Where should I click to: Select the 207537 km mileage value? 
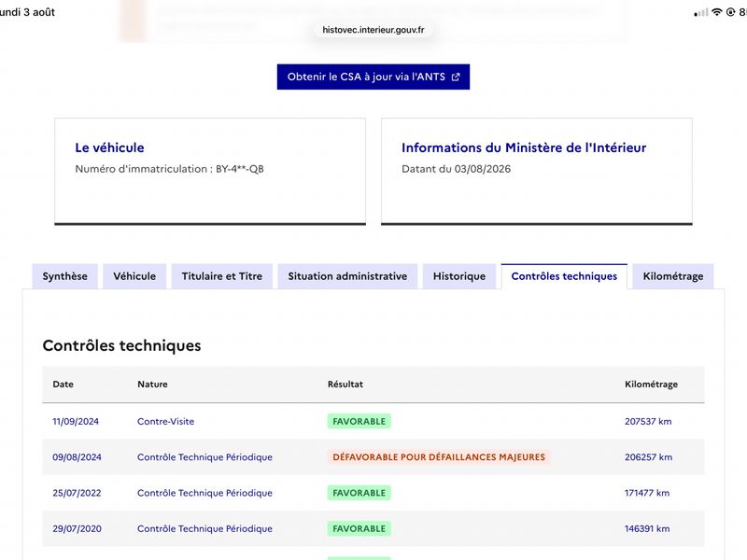[x=648, y=422]
